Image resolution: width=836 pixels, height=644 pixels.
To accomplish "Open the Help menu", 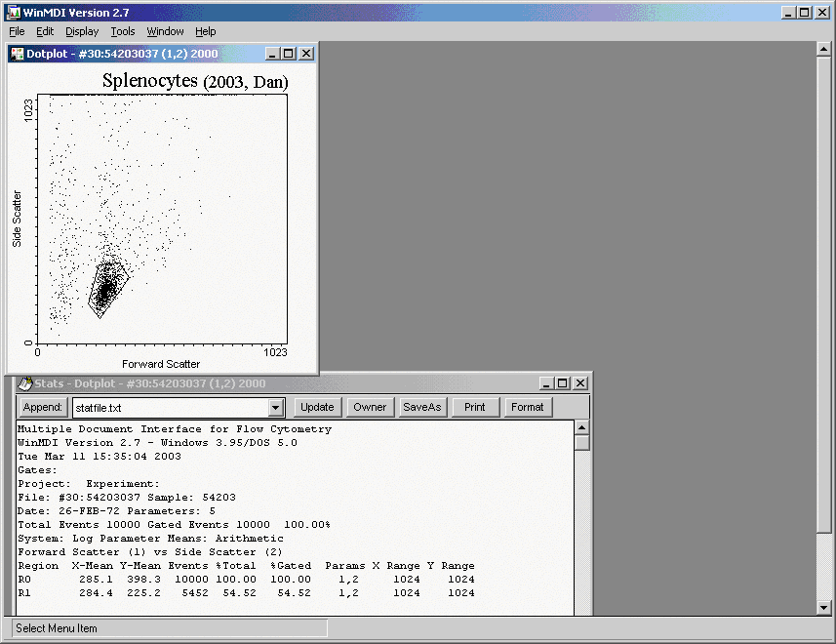I will pyautogui.click(x=206, y=31).
